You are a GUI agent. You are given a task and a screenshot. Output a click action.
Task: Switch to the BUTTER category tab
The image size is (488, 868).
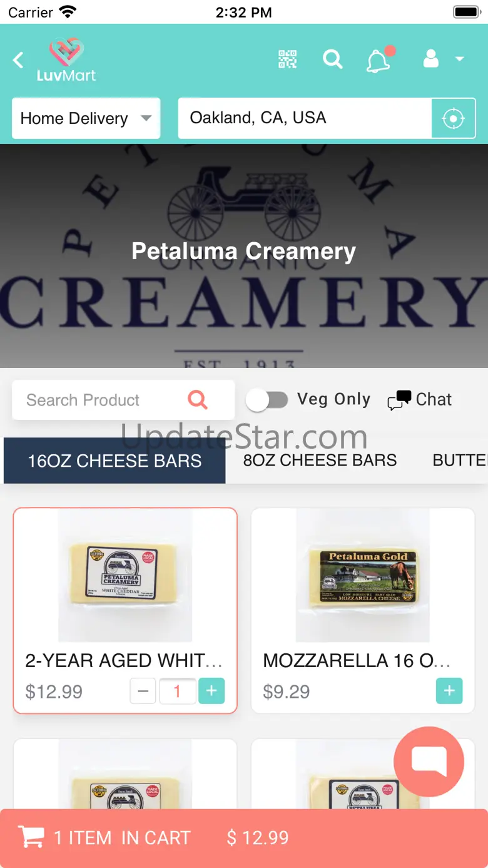click(x=459, y=460)
